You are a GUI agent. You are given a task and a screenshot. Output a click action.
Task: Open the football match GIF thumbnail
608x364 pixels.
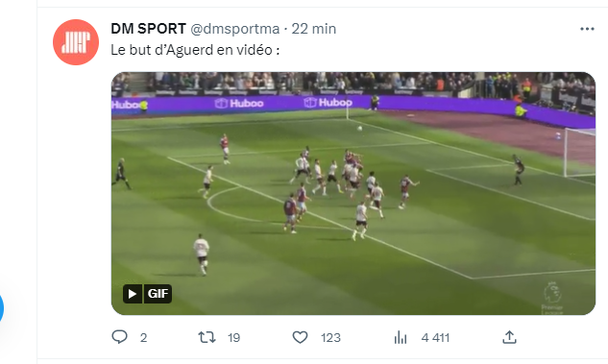[353, 193]
